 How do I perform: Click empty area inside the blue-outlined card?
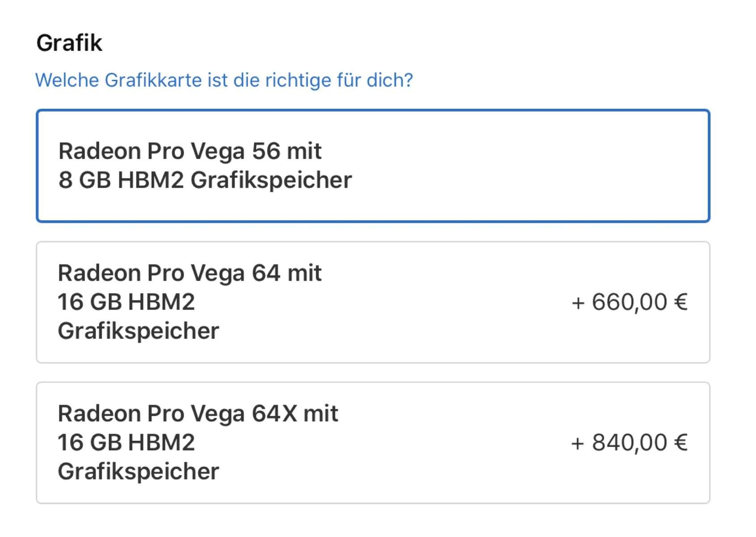(x=537, y=166)
